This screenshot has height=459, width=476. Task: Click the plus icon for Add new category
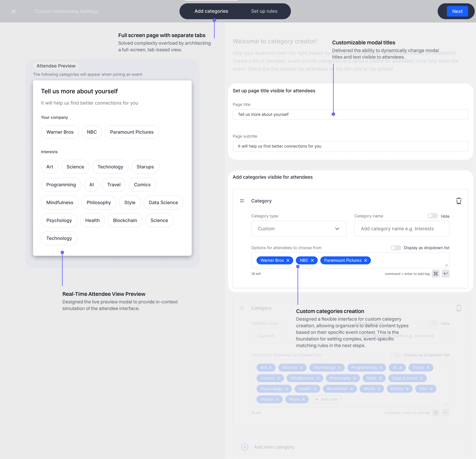[245, 447]
